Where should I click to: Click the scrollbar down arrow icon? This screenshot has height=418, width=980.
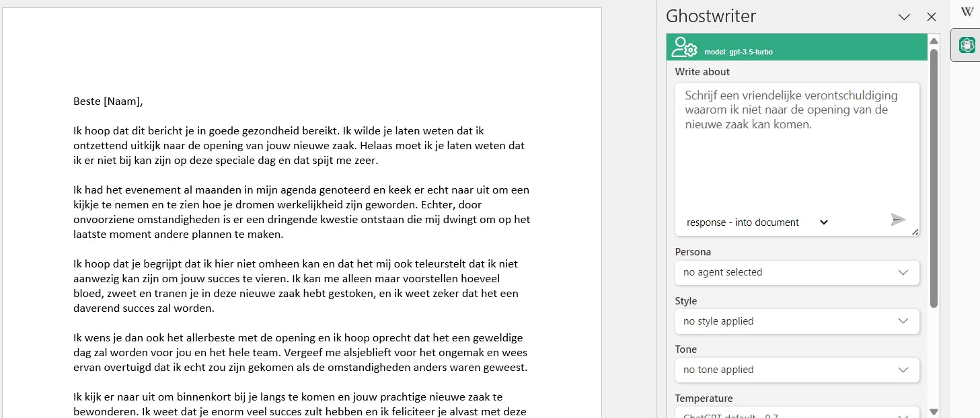coord(934,410)
